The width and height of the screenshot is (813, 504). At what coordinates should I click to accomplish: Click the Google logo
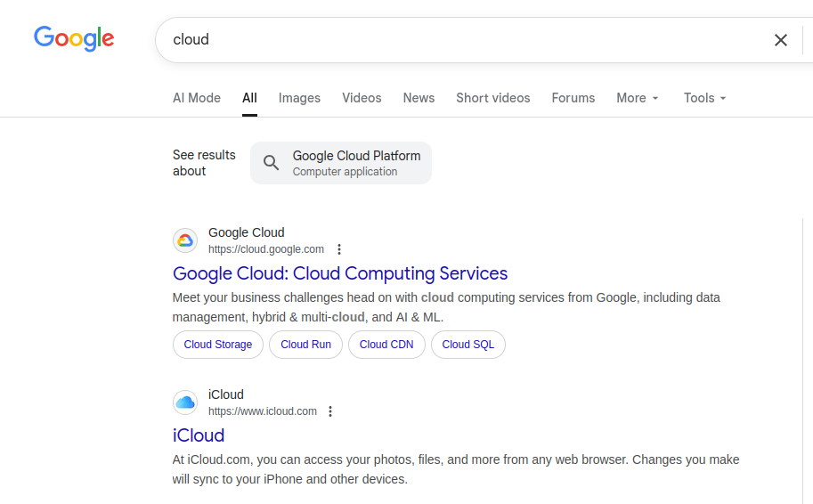74,38
